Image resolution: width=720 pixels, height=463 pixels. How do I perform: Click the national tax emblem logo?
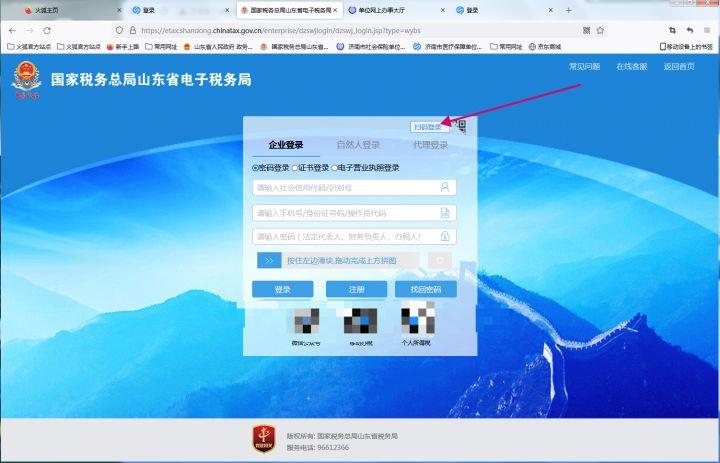(x=27, y=79)
